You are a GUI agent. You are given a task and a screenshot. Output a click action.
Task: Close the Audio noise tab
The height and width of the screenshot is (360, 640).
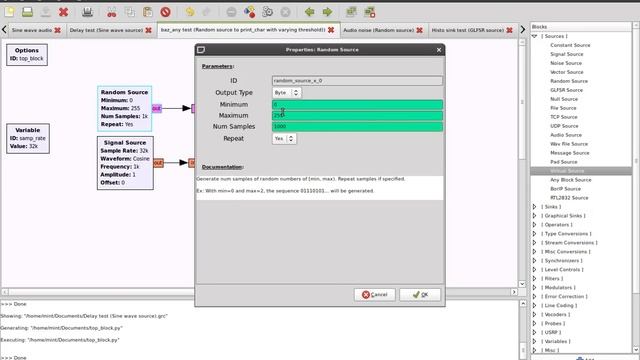419,30
